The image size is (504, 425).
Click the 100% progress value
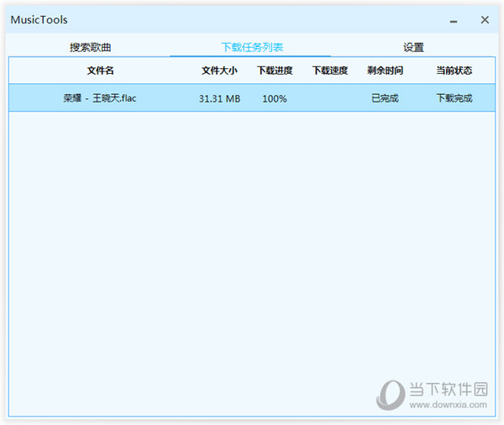click(275, 98)
